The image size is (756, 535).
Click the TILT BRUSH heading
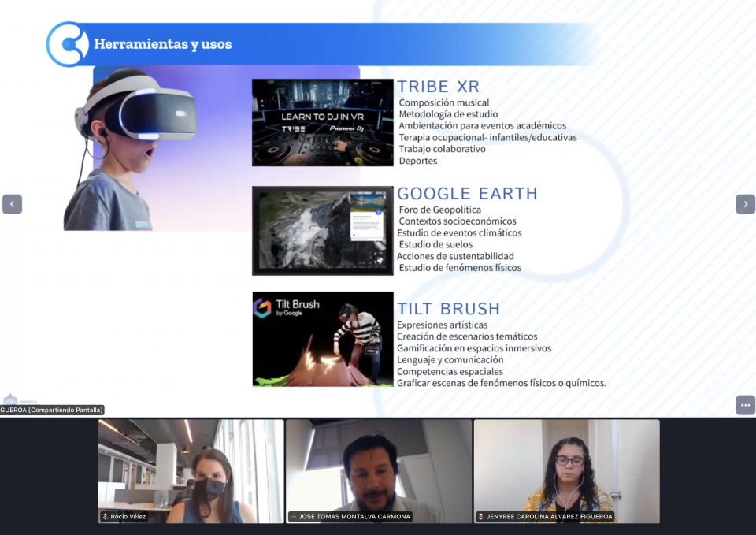pyautogui.click(x=448, y=309)
